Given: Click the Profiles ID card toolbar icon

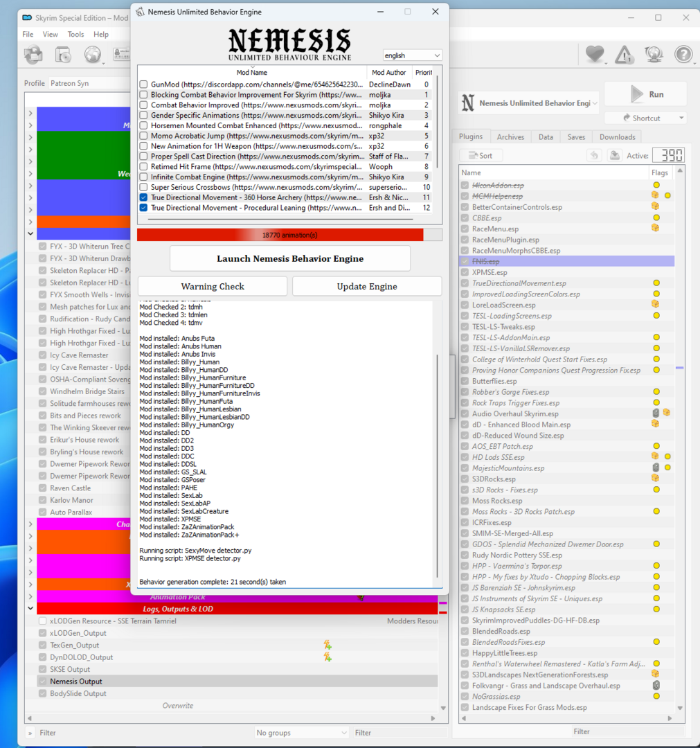Looking at the screenshot, I should pyautogui.click(x=122, y=55).
